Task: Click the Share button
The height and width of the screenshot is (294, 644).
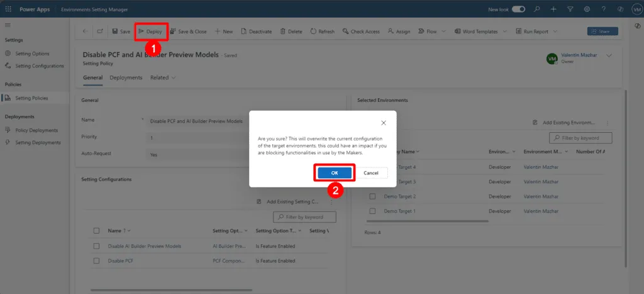Action: (x=602, y=31)
